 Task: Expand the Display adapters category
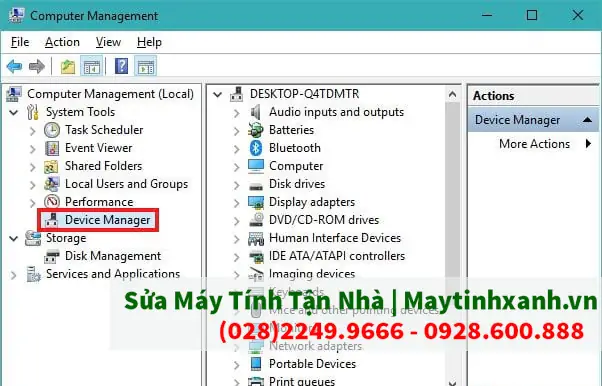236,203
